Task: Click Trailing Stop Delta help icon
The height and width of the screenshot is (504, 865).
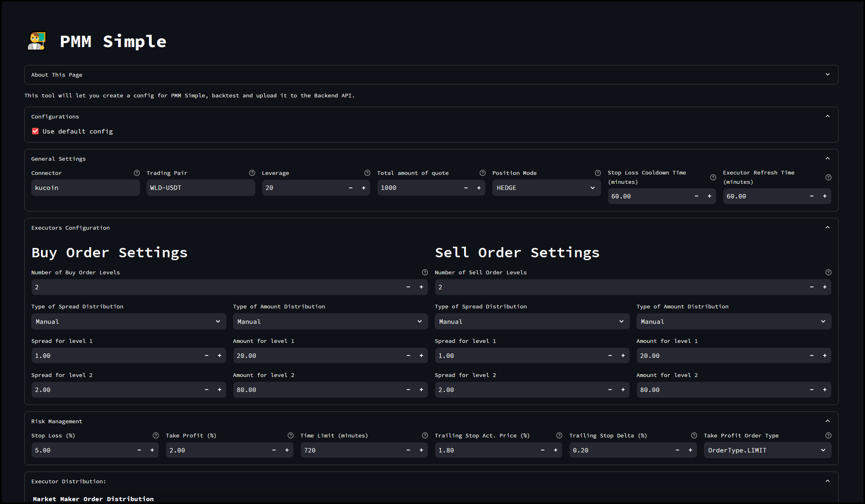Action: (694, 435)
